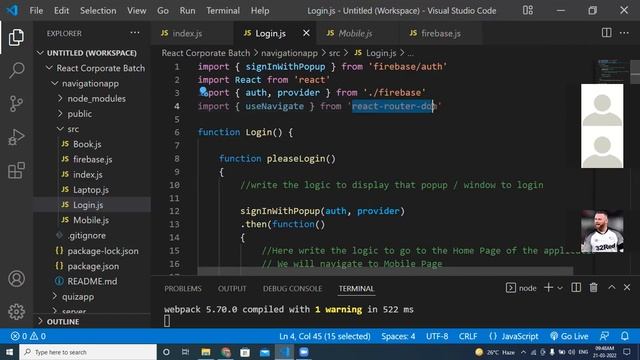
Task: Click Ln 4, Col 45 cursor position
Action: point(324,336)
